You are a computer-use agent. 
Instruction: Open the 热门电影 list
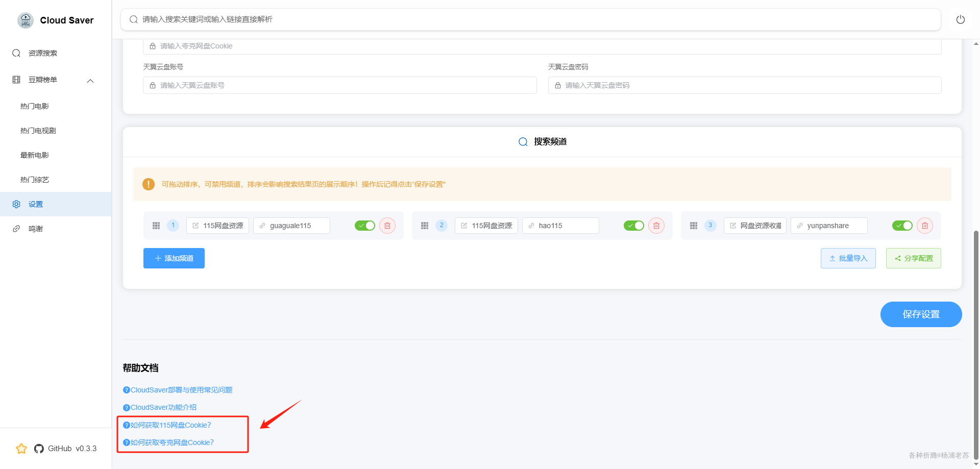tap(56, 106)
